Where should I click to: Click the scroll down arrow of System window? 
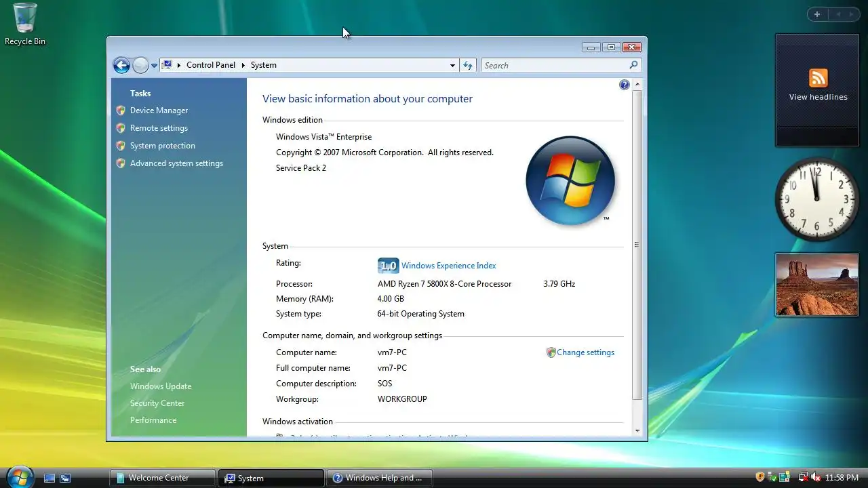click(x=637, y=431)
